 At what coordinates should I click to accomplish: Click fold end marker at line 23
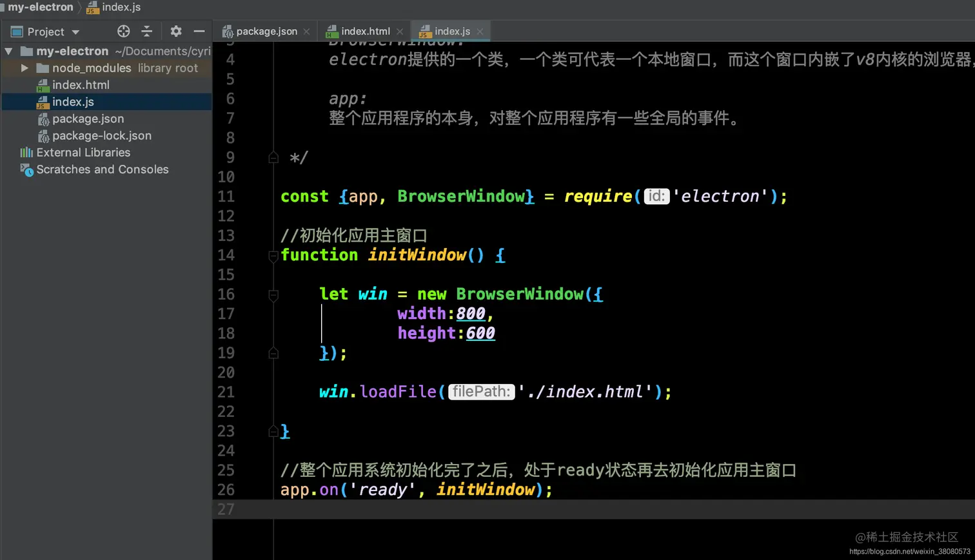tap(273, 431)
